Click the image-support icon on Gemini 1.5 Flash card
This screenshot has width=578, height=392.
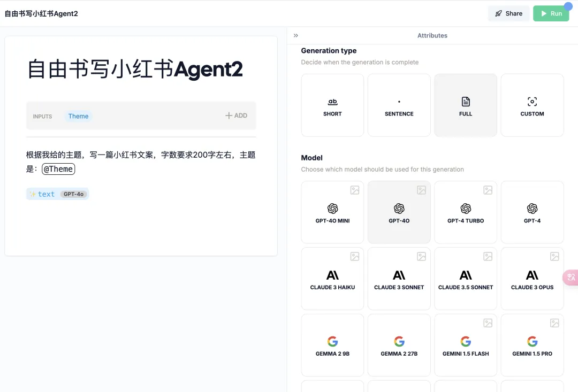pos(488,323)
